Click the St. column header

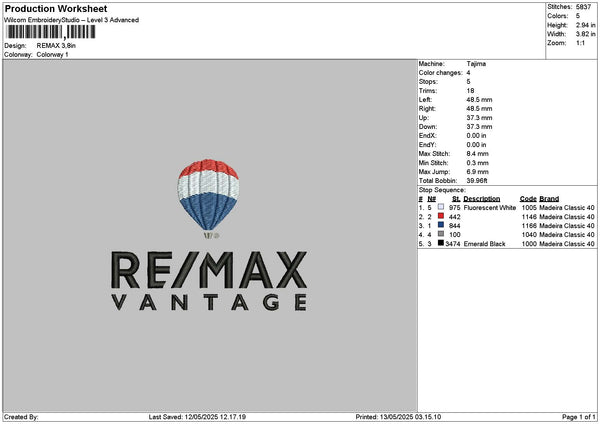click(456, 199)
